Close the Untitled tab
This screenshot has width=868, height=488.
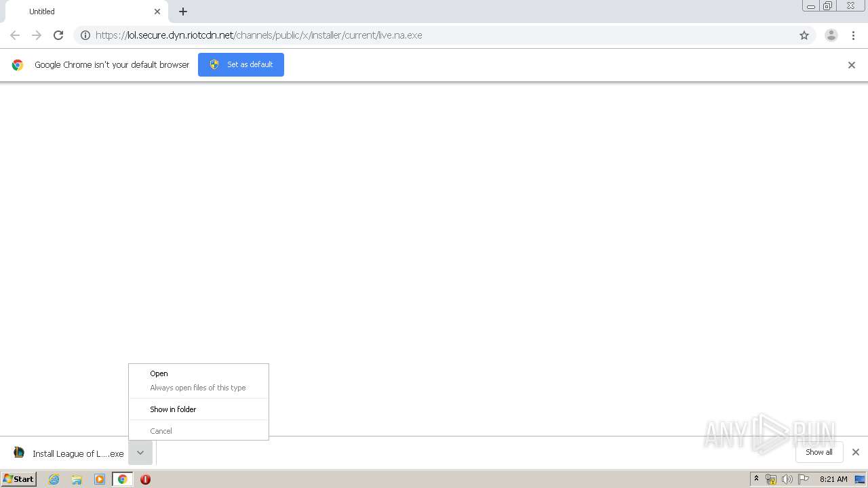pyautogui.click(x=157, y=12)
